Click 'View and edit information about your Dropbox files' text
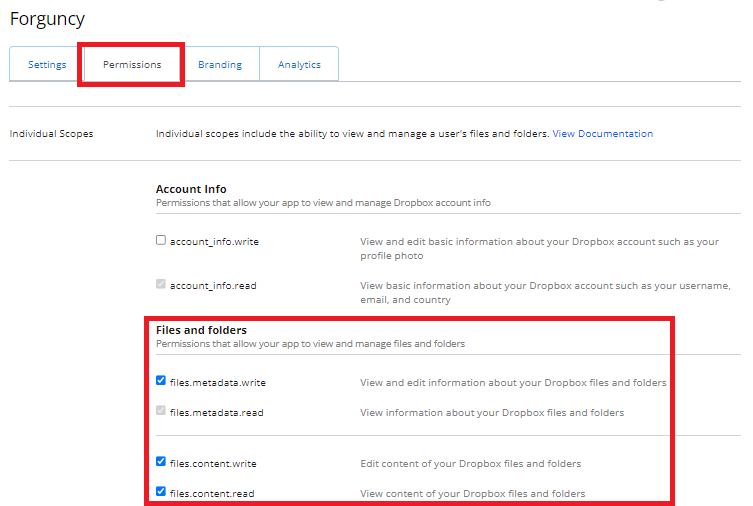Screen dimensions: 753x506 tap(513, 383)
